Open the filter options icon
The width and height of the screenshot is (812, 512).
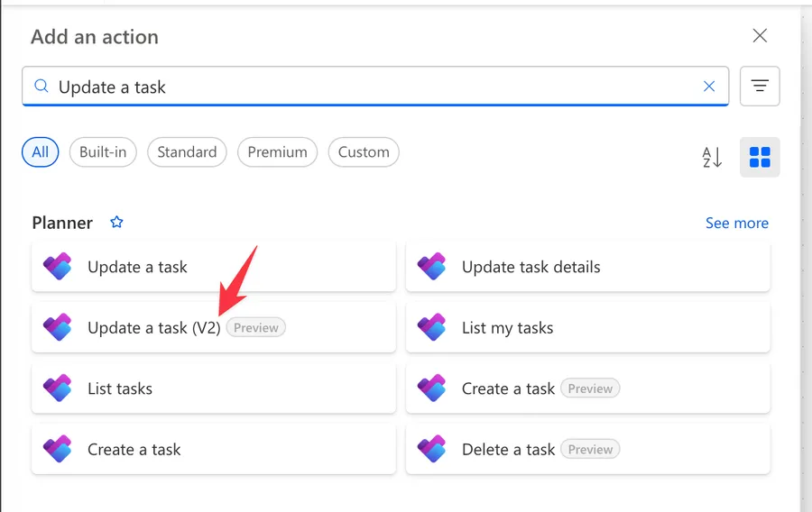760,87
